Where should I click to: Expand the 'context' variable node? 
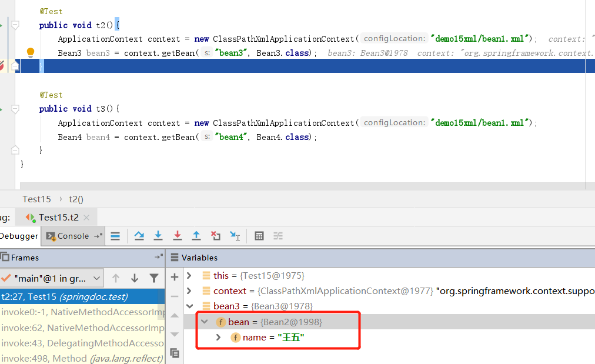189,290
